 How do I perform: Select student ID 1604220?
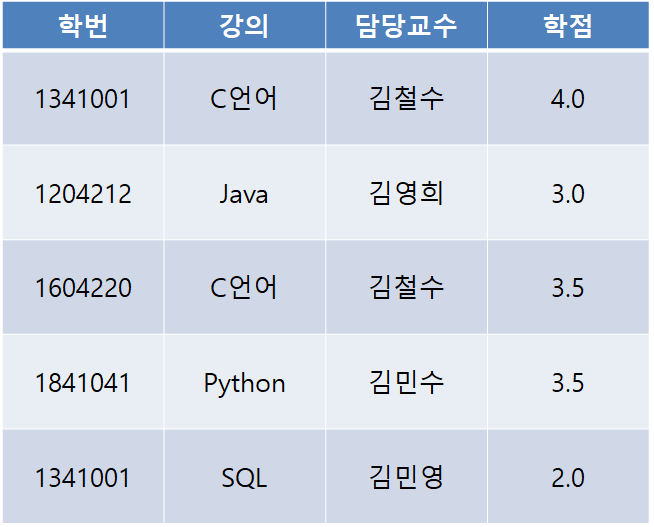pos(83,287)
